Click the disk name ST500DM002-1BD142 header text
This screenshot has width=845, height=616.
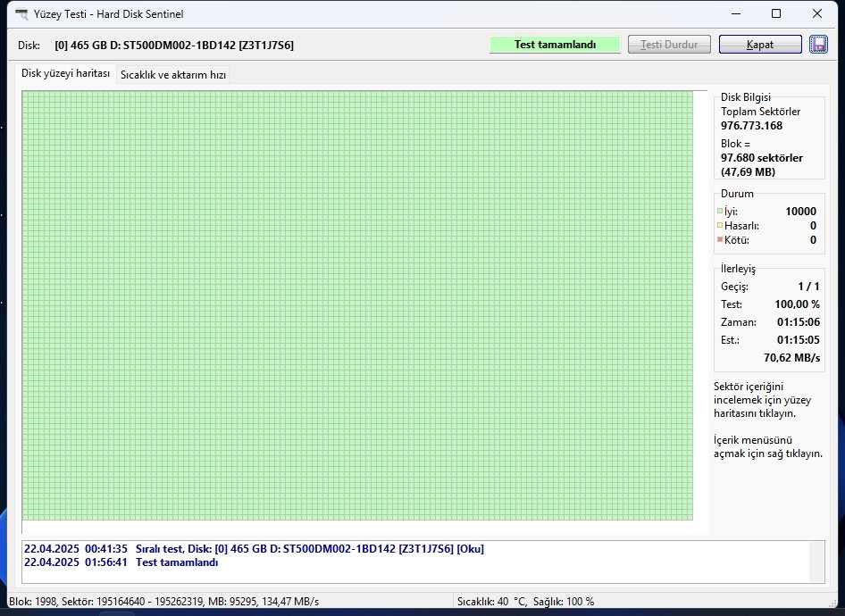coord(174,46)
